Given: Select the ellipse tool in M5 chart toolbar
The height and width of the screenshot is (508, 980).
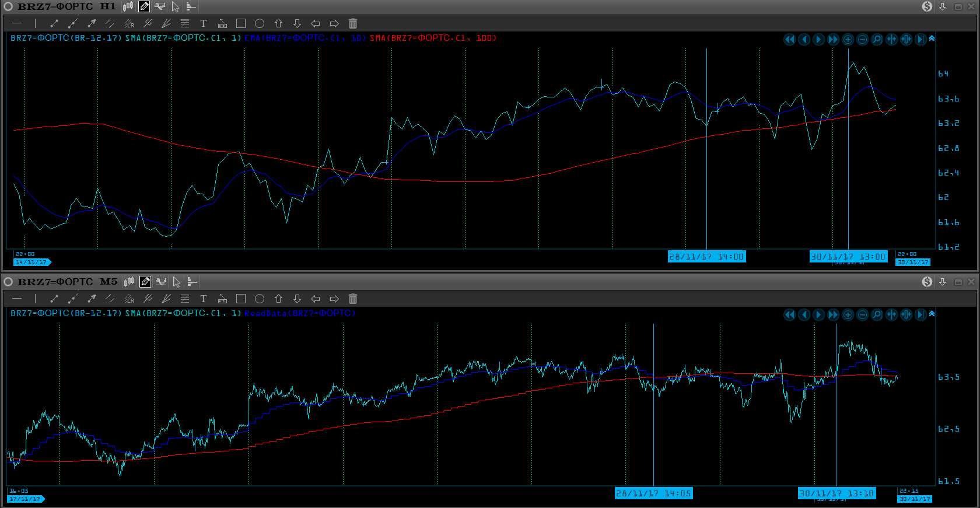Looking at the screenshot, I should [260, 299].
